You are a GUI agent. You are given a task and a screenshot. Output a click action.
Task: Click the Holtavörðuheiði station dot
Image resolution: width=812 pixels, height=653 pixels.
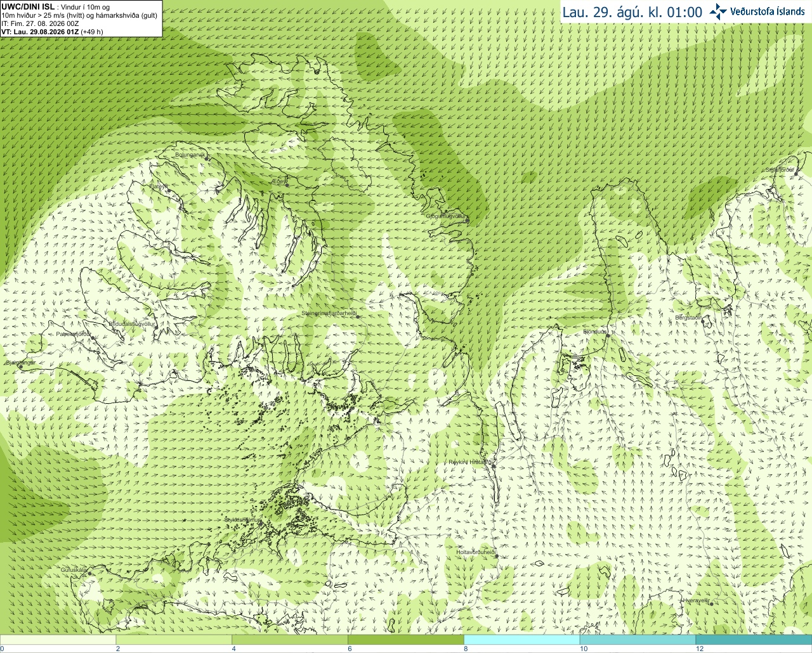(497, 557)
